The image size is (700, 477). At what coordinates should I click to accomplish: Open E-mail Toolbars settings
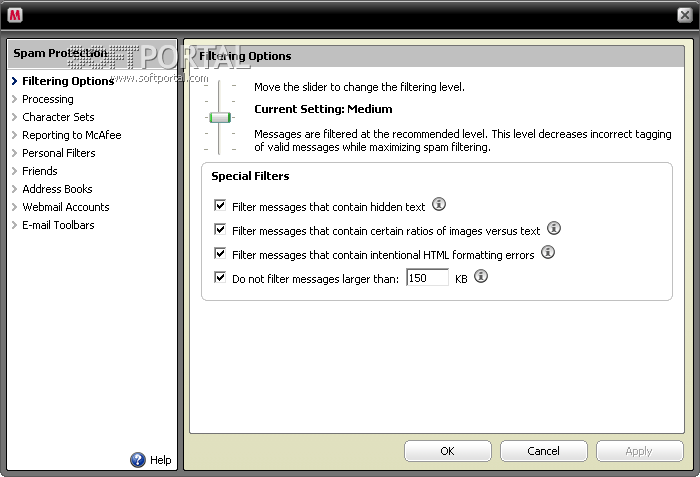[58, 225]
